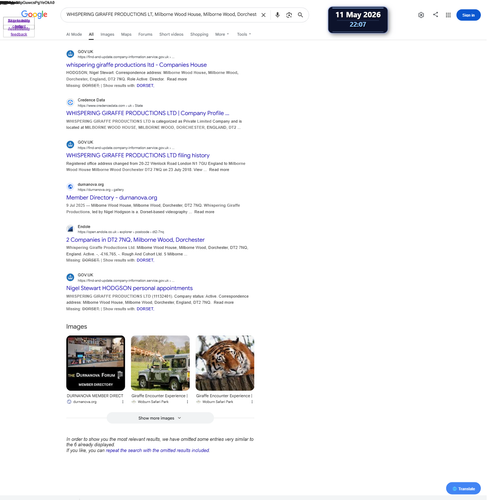Click GOV.UK favicon of filing history result
Image resolution: width=493 pixels, height=500 pixels.
click(71, 145)
